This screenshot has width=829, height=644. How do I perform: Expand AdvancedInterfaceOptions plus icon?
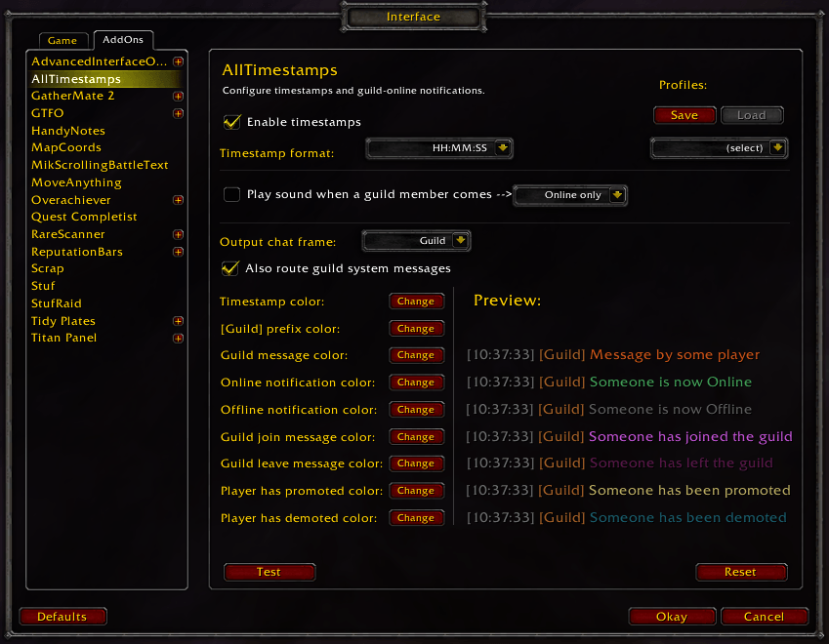pyautogui.click(x=178, y=61)
